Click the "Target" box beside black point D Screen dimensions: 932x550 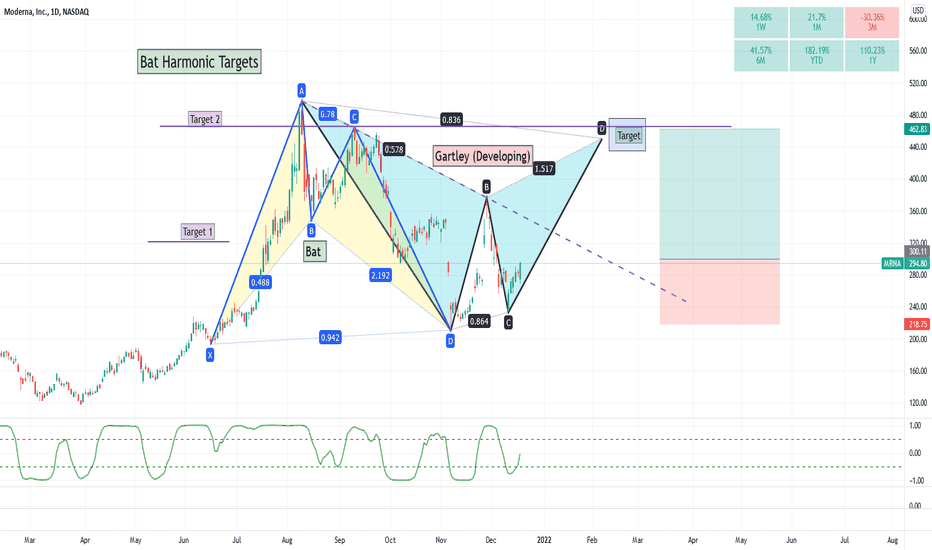[628, 136]
